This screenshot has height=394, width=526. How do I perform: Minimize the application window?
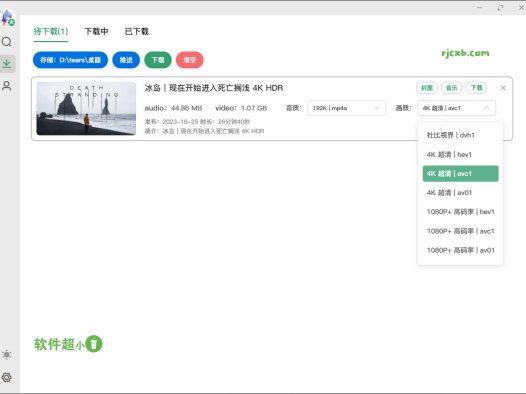pos(480,7)
